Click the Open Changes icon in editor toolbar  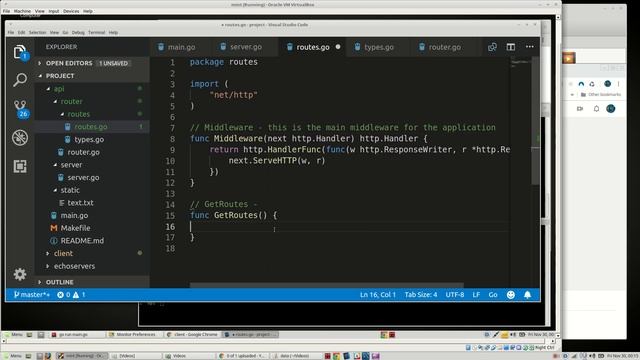tap(492, 47)
